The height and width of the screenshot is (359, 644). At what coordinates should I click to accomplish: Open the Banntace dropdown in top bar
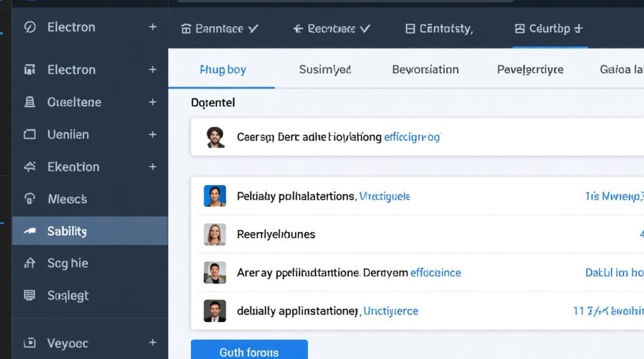pyautogui.click(x=220, y=29)
